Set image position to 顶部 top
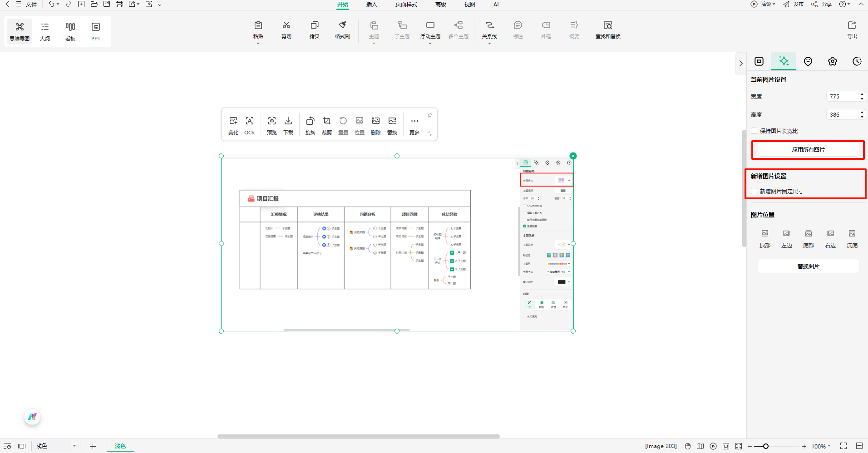Screen dimensions: 868x453 tap(765, 239)
